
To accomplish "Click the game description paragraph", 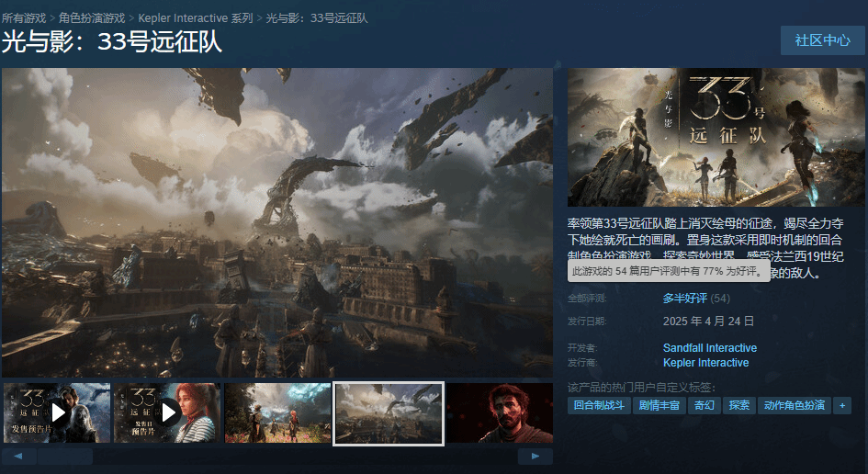I will pyautogui.click(x=705, y=247).
